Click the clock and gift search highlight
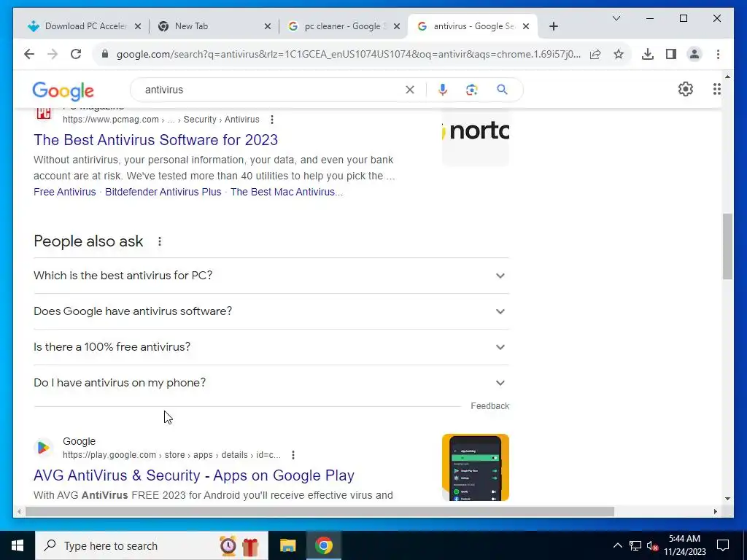The width and height of the screenshot is (747, 560). coord(239,545)
